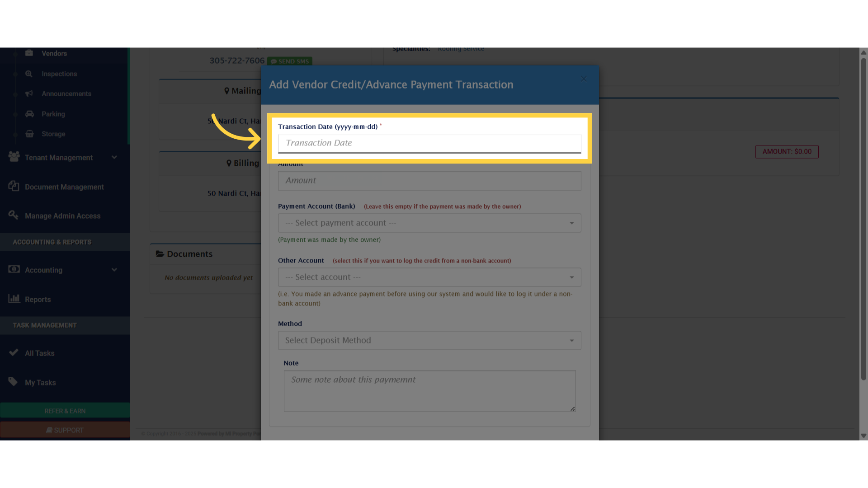Click the All Tasks checkmark icon
868x488 pixels.
14,352
